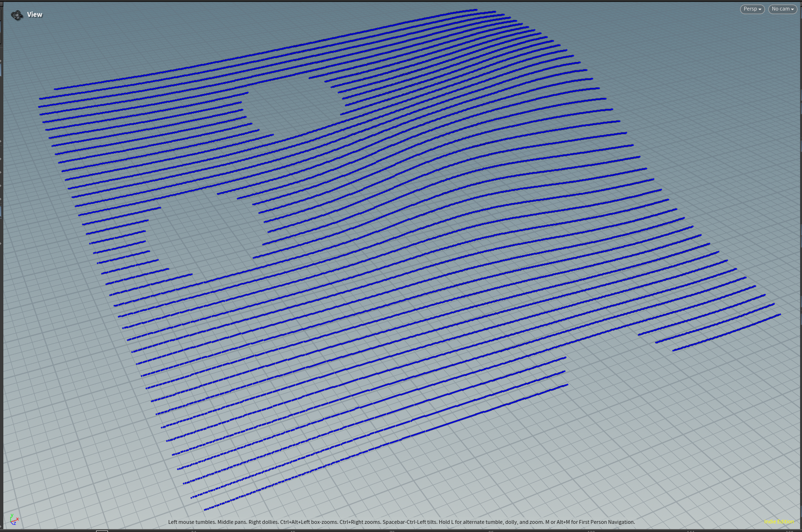The height and width of the screenshot is (532, 802).
Task: Select the lowest short row at right edge
Action: 726,332
